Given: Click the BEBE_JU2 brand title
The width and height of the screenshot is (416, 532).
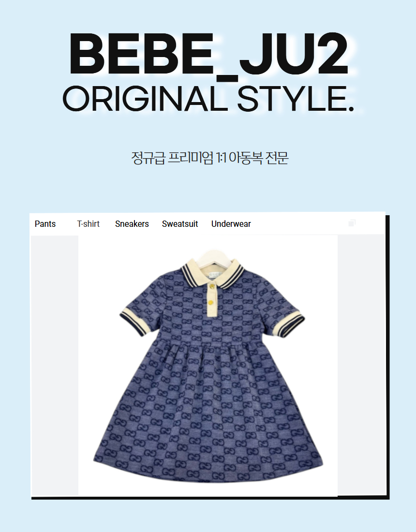Looking at the screenshot, I should (x=208, y=54).
